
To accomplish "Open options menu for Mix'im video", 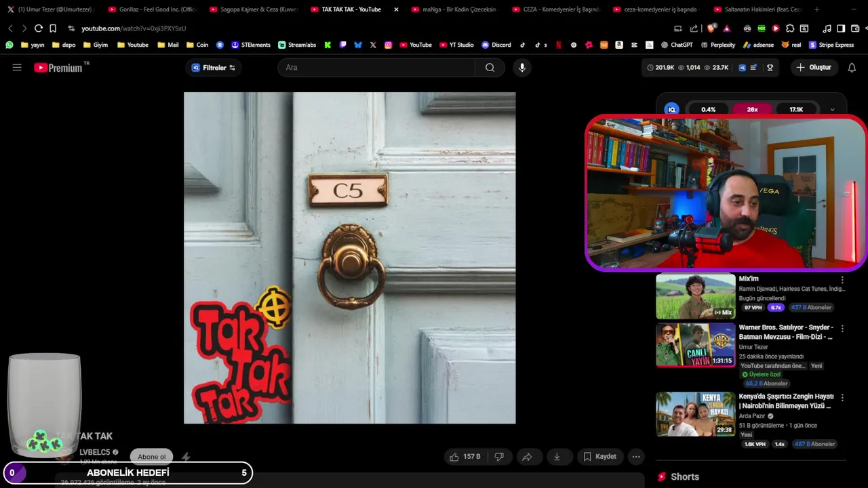I will click(x=842, y=280).
